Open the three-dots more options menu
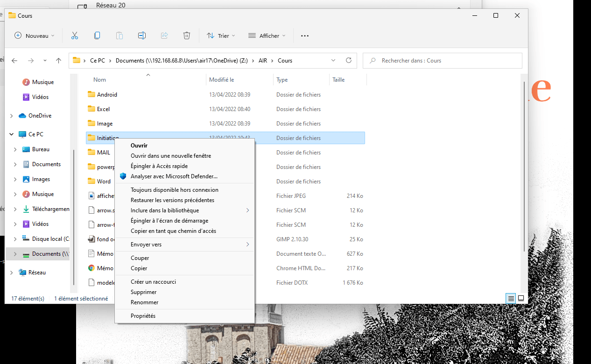Screen dimensions: 591x364 coord(305,35)
